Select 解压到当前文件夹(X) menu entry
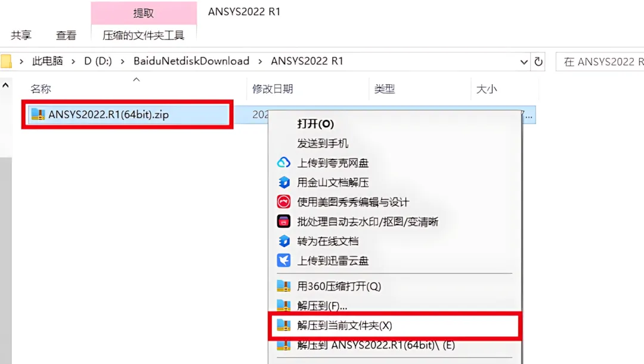644x364 pixels. [394, 325]
